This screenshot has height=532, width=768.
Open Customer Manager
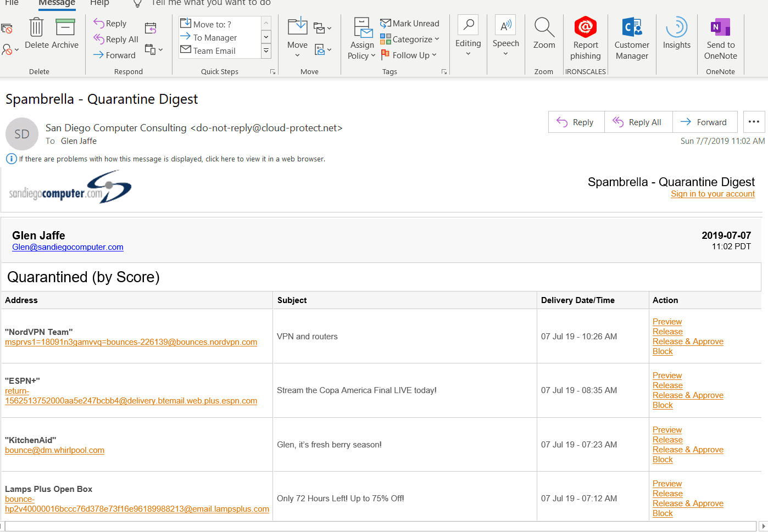click(631, 38)
